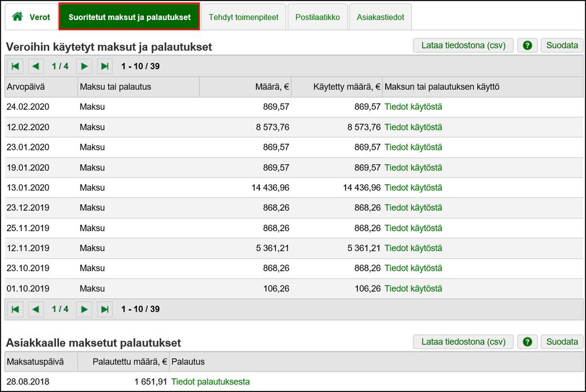Open the Verot home tab
The width and height of the screenshot is (586, 392).
[x=31, y=17]
